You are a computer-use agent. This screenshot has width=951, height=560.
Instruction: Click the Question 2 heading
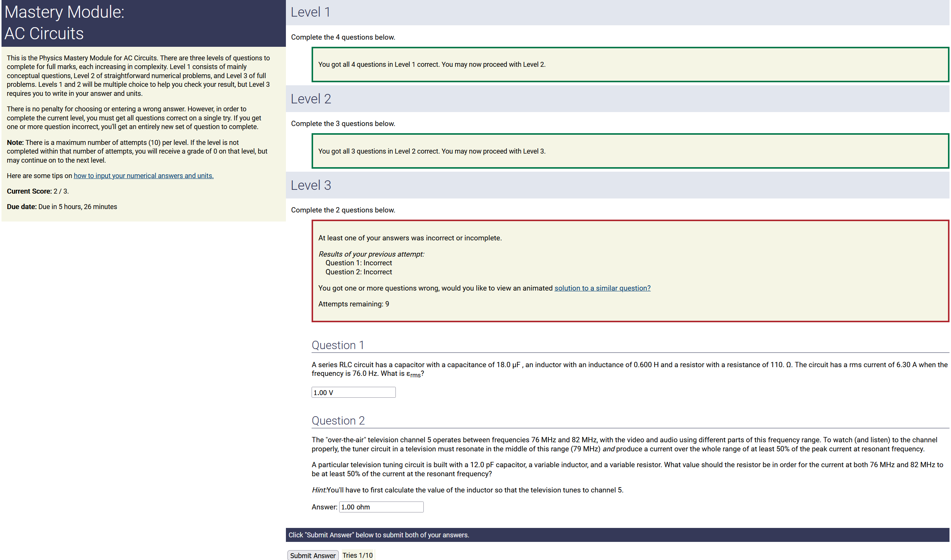pyautogui.click(x=338, y=421)
